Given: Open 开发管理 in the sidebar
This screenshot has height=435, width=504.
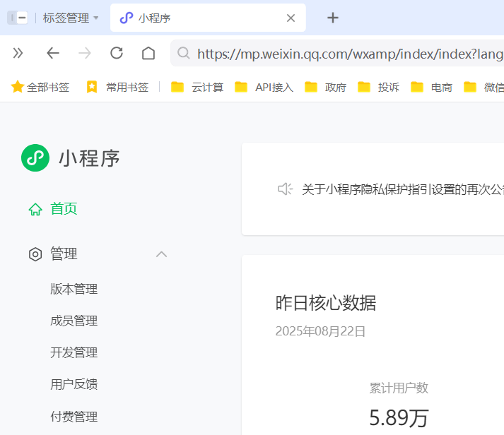Looking at the screenshot, I should click(x=74, y=352).
